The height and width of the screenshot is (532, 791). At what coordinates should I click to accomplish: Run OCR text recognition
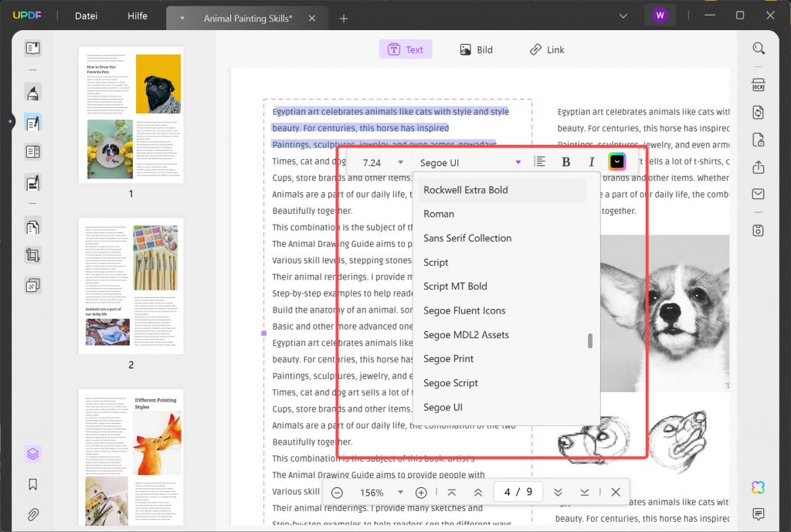pyautogui.click(x=759, y=85)
